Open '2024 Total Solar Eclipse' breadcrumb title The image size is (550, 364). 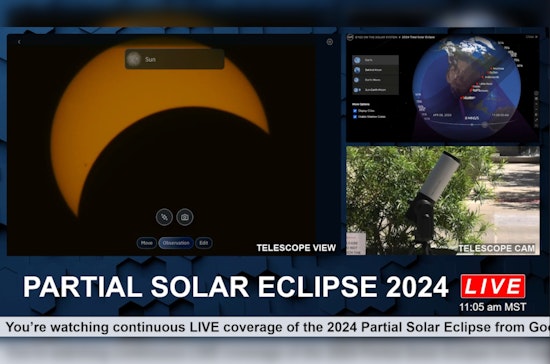(x=418, y=37)
